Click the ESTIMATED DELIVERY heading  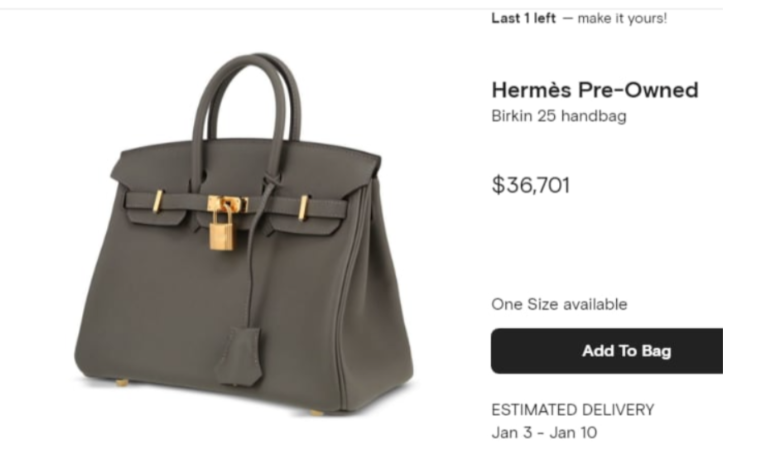pos(573,410)
